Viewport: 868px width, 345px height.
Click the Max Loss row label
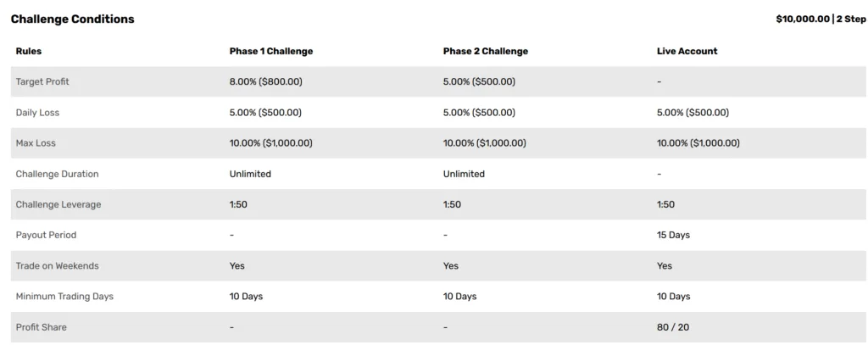click(x=36, y=143)
